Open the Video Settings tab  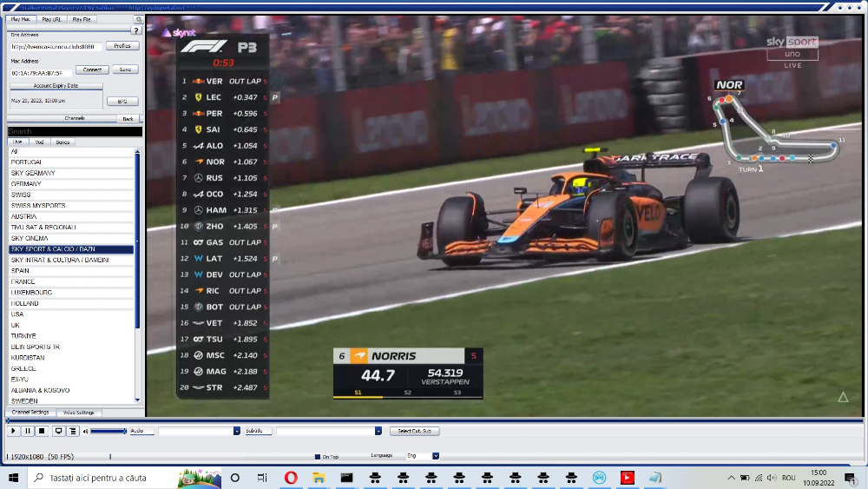(78, 413)
